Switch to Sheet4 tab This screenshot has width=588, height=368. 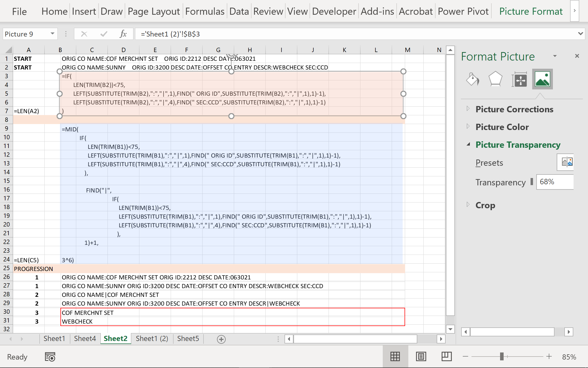click(x=85, y=339)
